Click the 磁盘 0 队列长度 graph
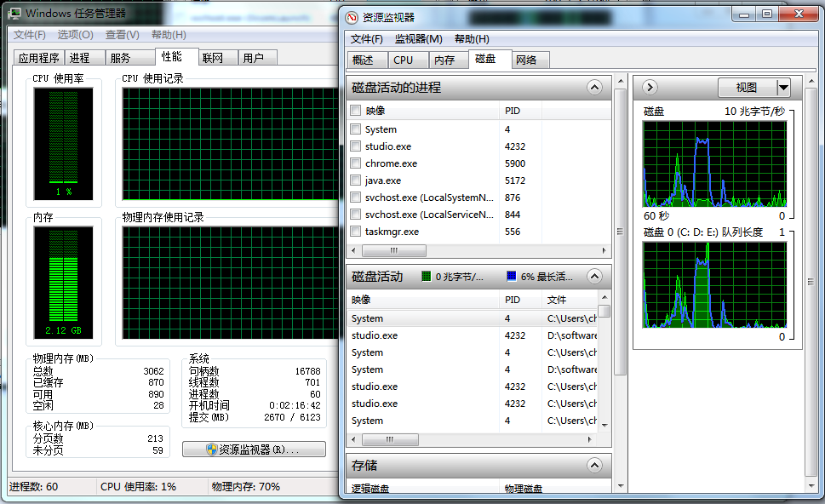This screenshot has height=504, width=825. tap(714, 285)
